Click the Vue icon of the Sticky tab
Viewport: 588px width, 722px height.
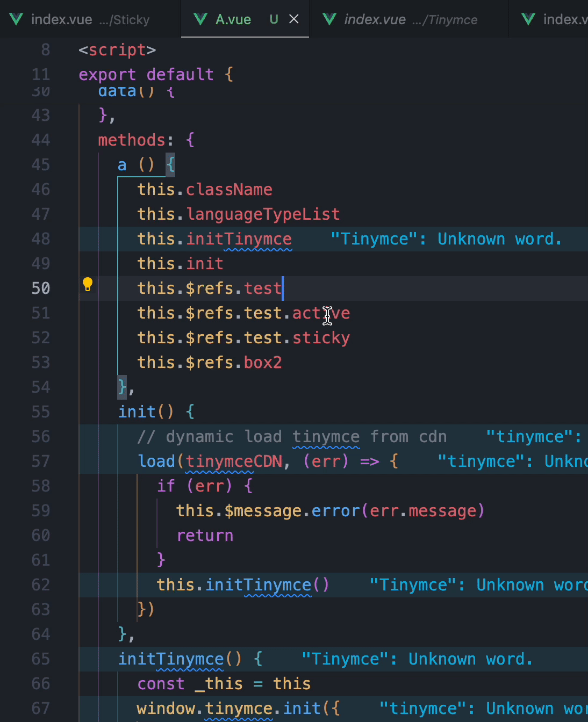17,19
